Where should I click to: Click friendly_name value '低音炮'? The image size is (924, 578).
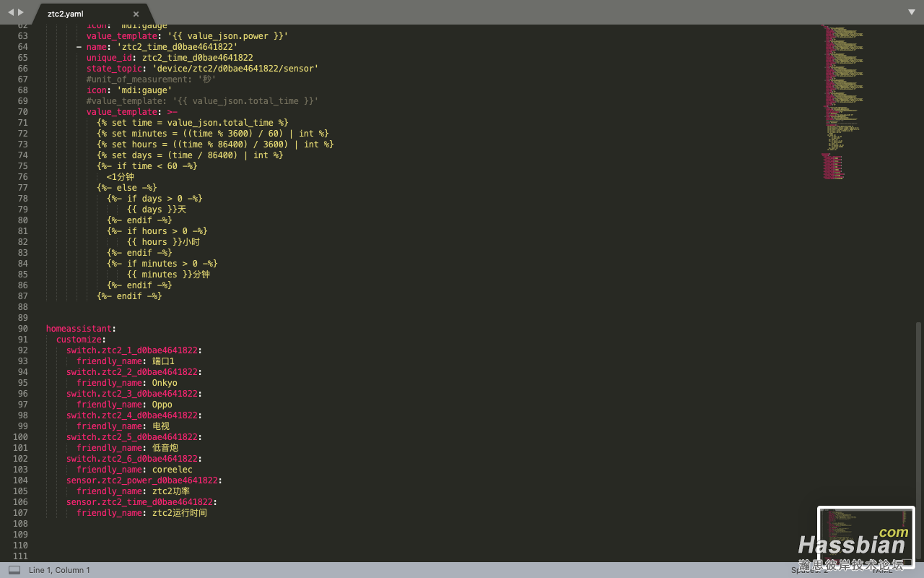click(x=165, y=448)
